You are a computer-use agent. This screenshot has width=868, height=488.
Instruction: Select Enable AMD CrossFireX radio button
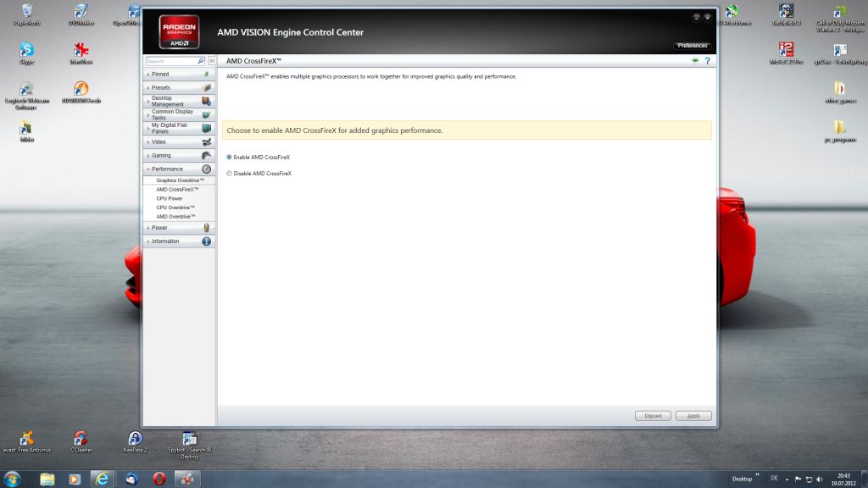229,157
